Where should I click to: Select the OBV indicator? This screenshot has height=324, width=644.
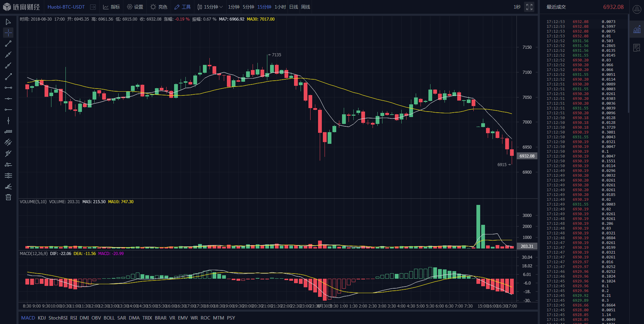tap(96, 318)
